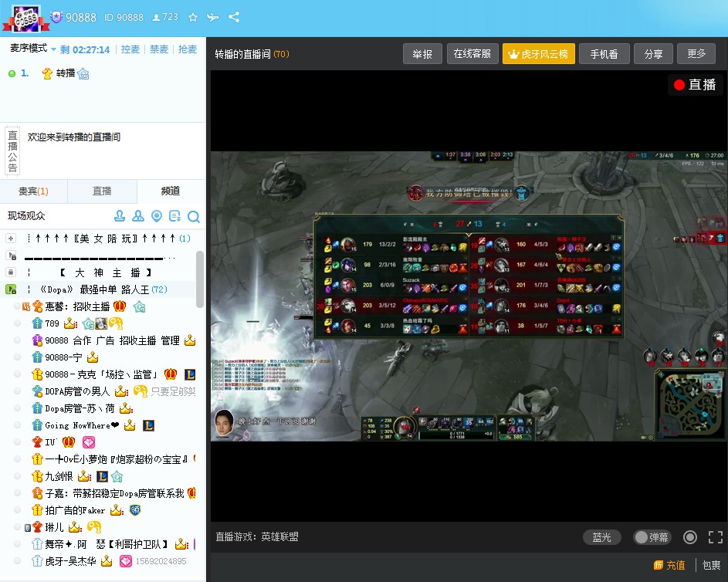Select user Dopa房管-苏丶荷
728x582 pixels.
tap(80, 408)
